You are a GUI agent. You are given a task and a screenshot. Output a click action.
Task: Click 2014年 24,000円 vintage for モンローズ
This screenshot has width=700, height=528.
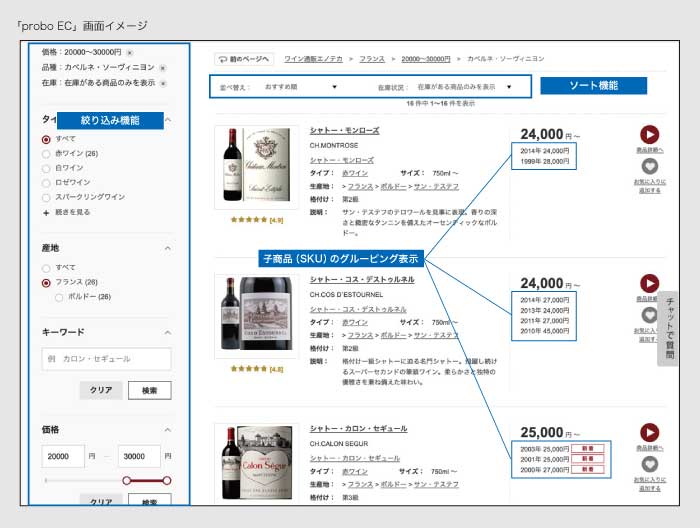click(x=545, y=151)
